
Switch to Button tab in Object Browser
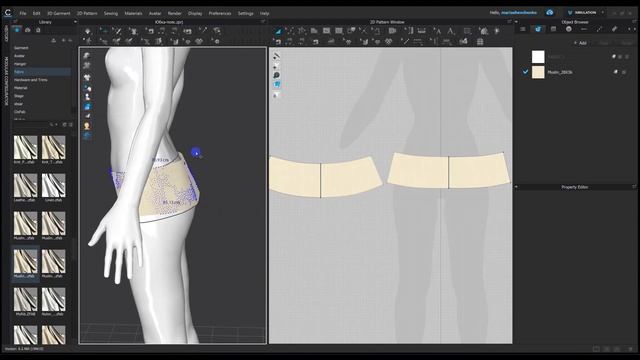(x=569, y=29)
